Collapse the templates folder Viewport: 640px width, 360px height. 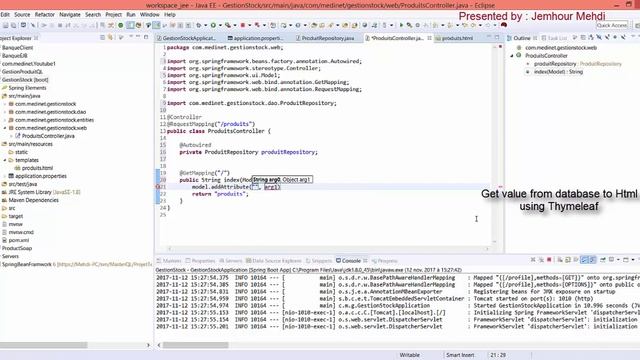click(x=5, y=160)
